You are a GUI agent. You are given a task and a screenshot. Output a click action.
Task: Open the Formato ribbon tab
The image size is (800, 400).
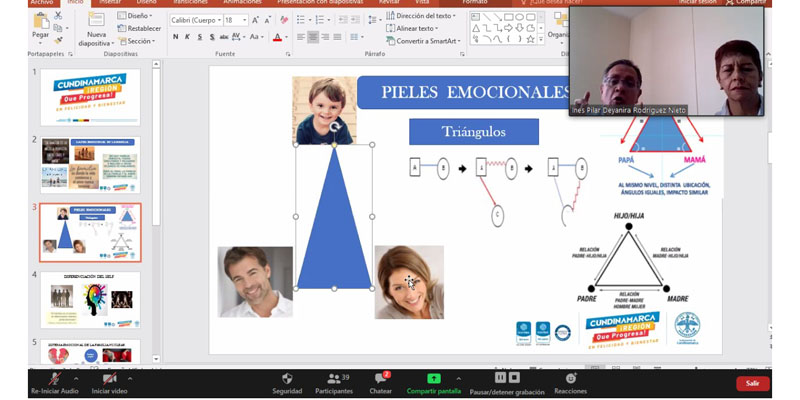[x=475, y=2]
